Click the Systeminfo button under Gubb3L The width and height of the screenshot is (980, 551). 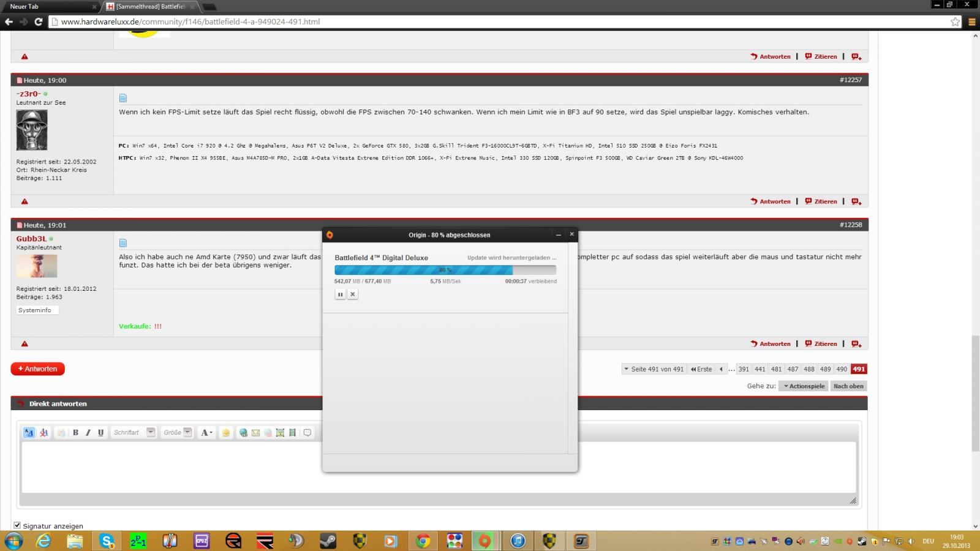37,310
